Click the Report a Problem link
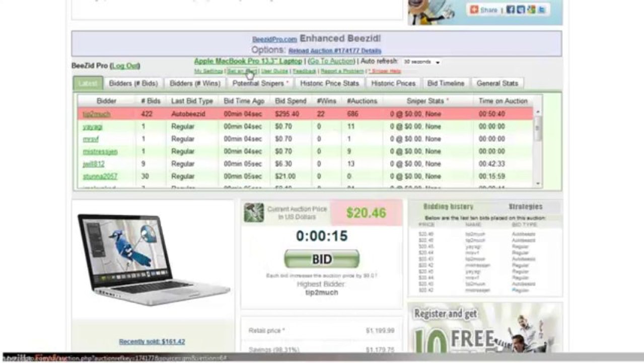 tap(342, 71)
